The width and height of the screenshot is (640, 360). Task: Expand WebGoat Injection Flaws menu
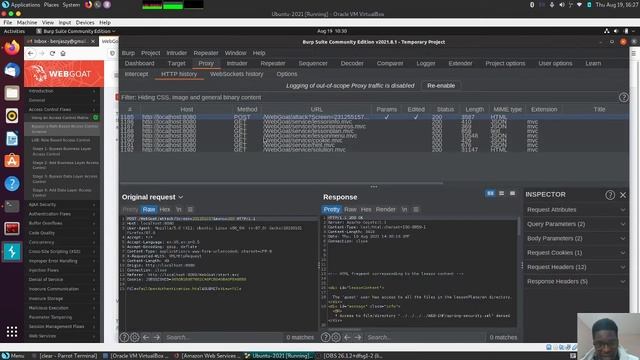62,270
